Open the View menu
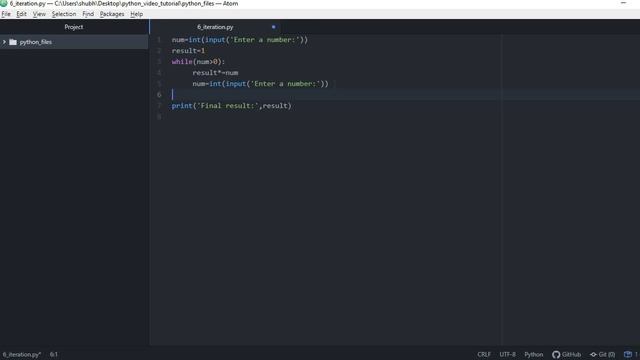Viewport: 640px width, 360px height. [39, 14]
